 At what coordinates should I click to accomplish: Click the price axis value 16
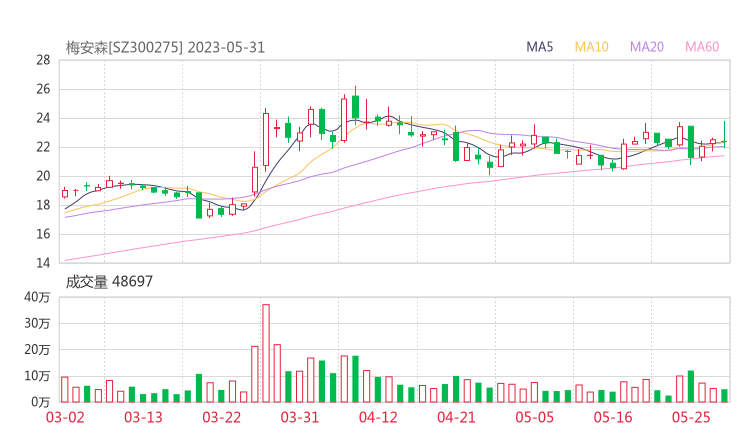(43, 234)
